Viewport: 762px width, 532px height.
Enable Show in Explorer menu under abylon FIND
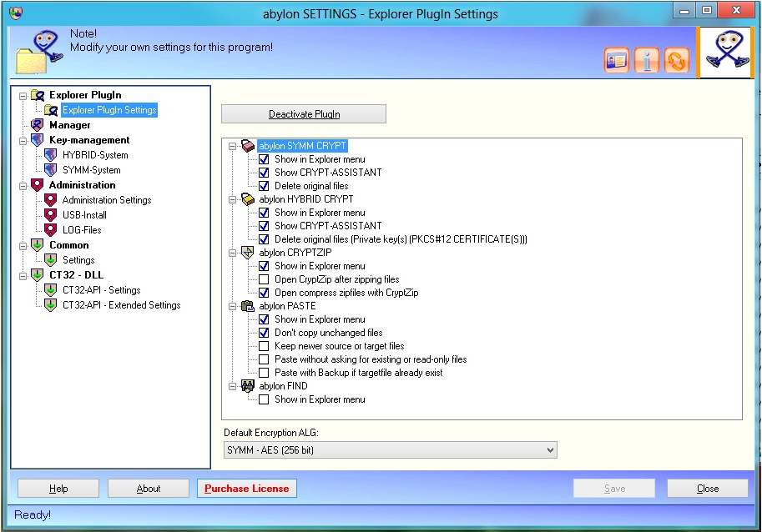(x=264, y=399)
